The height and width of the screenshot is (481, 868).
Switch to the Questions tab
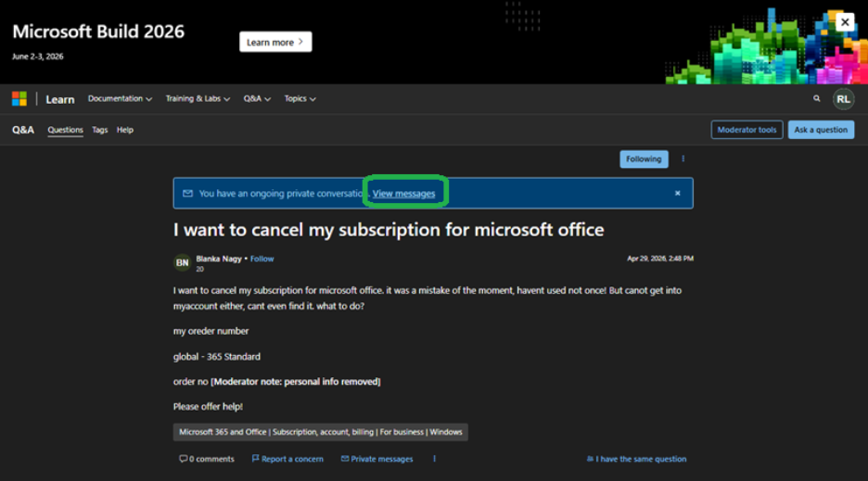[x=65, y=130]
